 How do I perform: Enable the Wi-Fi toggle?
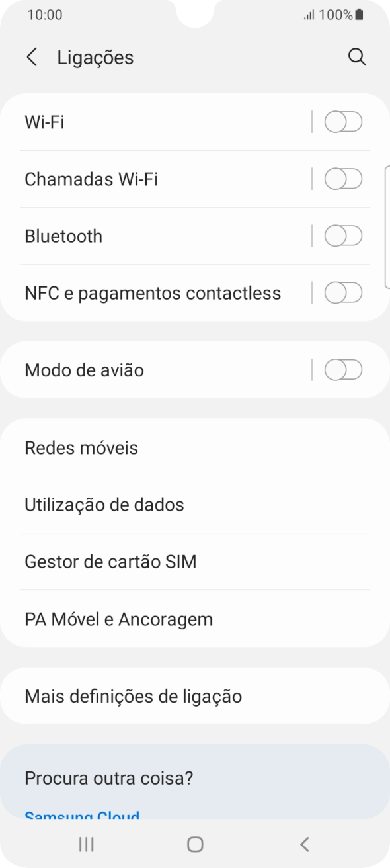[x=343, y=122]
